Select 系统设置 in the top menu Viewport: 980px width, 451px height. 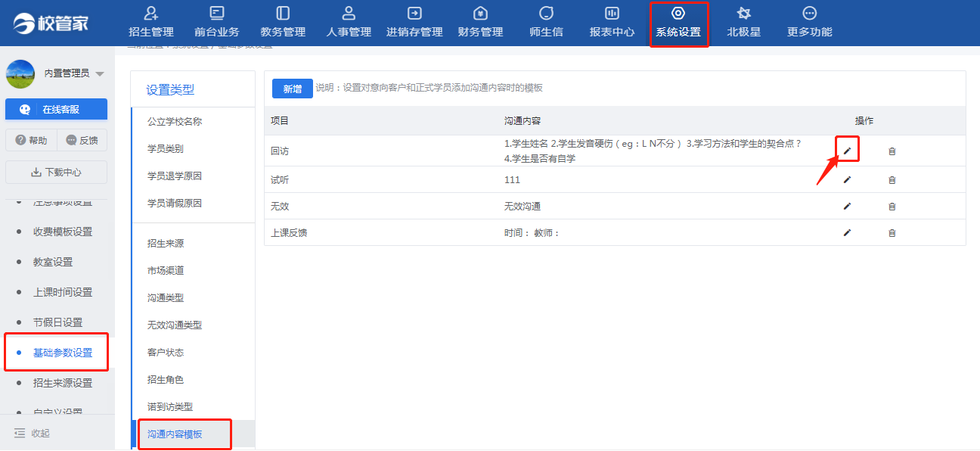coord(678,22)
